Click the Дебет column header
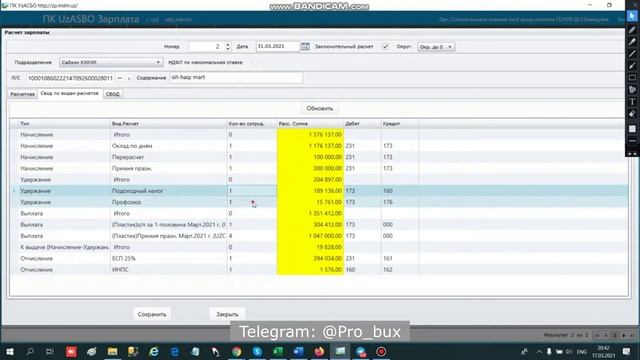The image size is (640, 360). 362,124
